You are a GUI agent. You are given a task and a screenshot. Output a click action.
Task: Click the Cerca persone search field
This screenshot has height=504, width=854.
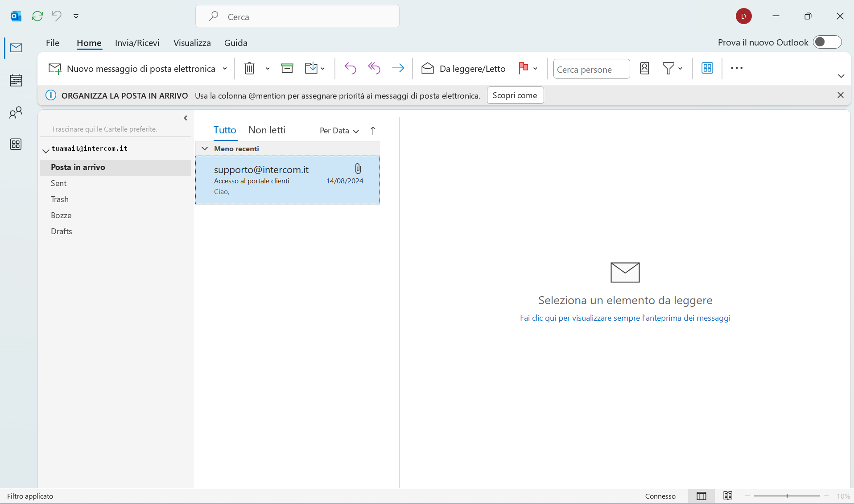[591, 69]
